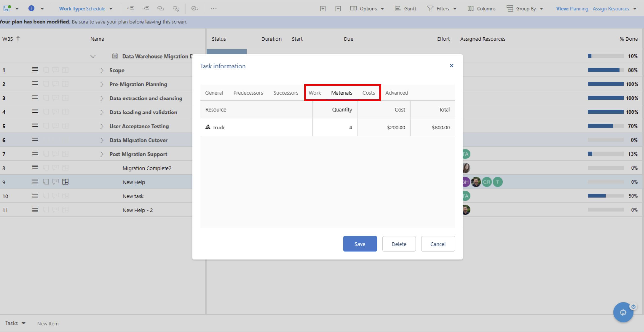This screenshot has width=644, height=332.
Task: Expand the Post Migration Support group
Action: (102, 154)
